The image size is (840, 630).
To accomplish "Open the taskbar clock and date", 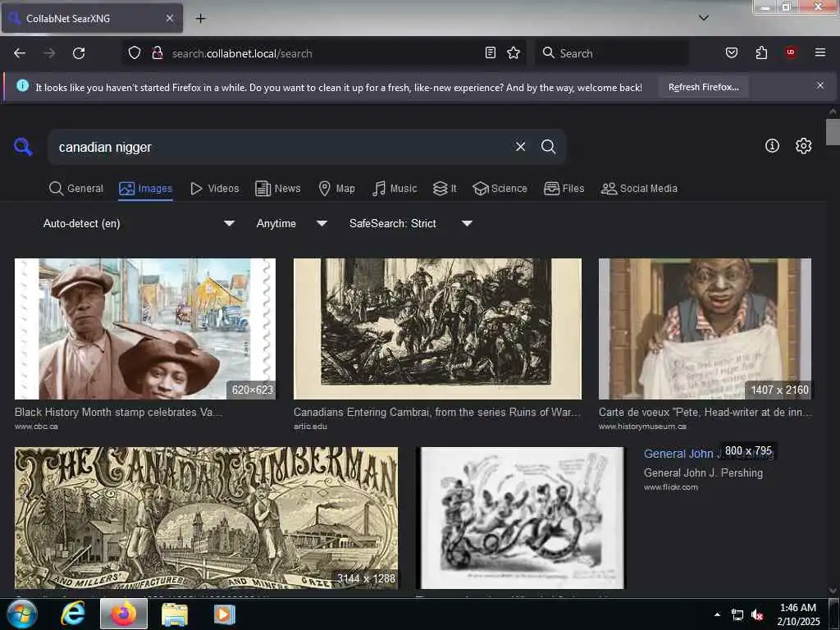I will point(798,614).
